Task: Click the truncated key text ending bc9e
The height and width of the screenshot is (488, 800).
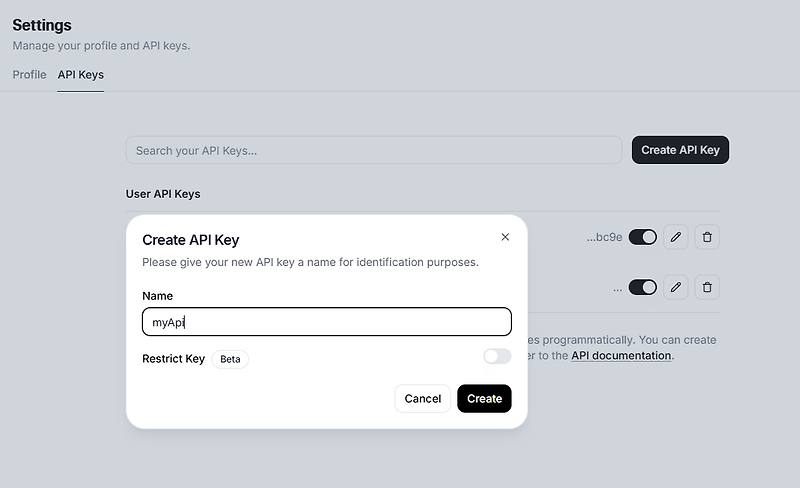Action: point(604,238)
